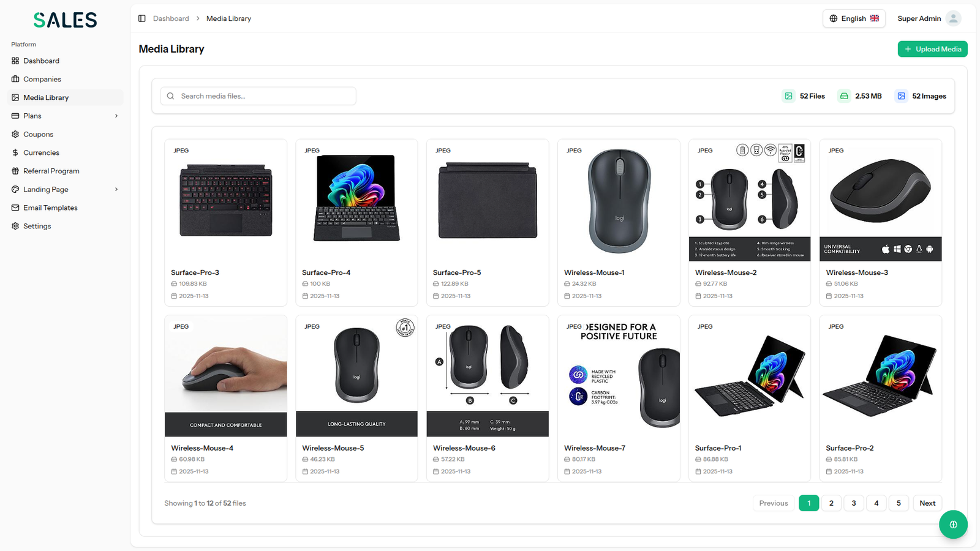This screenshot has width=980, height=551.
Task: Click the Coupons icon in sidebar
Action: [15, 134]
